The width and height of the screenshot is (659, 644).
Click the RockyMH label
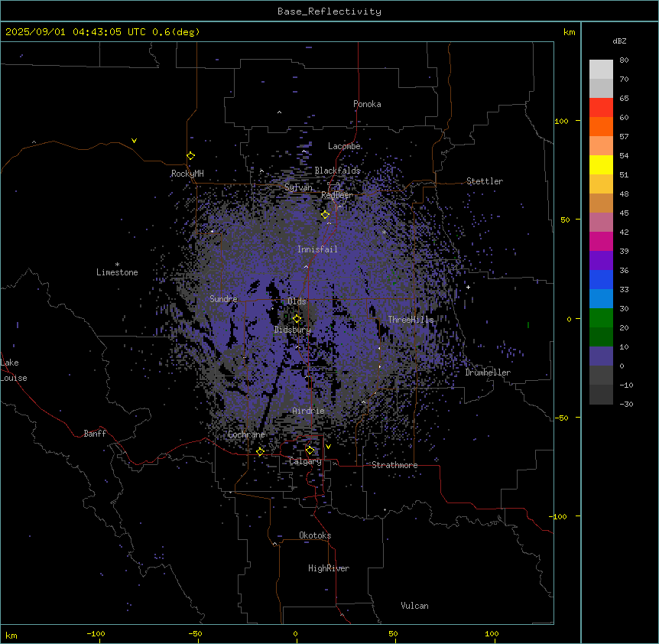coord(187,174)
